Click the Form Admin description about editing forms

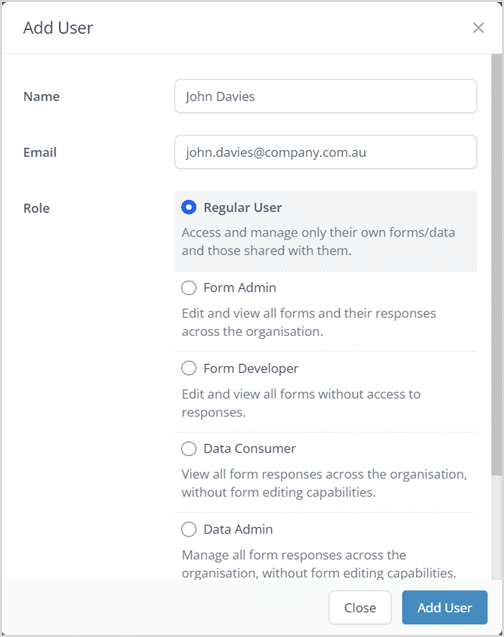tap(309, 323)
